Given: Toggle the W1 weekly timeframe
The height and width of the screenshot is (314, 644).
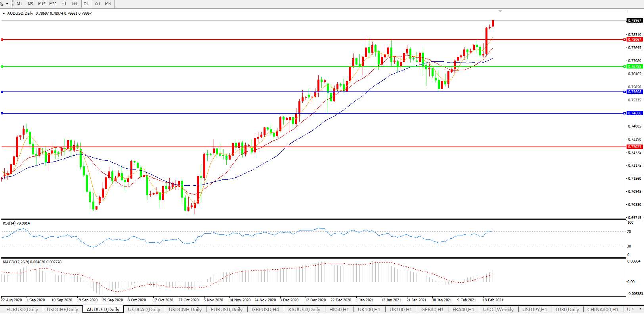Looking at the screenshot, I should [97, 4].
